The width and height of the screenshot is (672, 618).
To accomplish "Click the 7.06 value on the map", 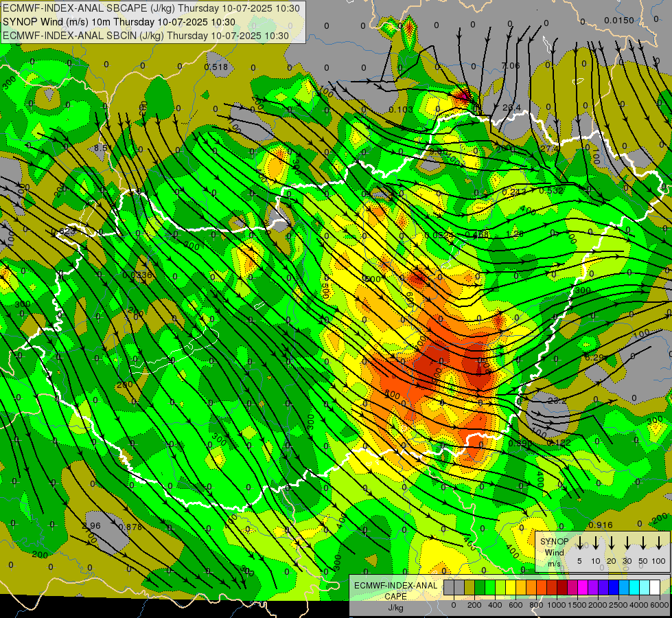I will [511, 65].
